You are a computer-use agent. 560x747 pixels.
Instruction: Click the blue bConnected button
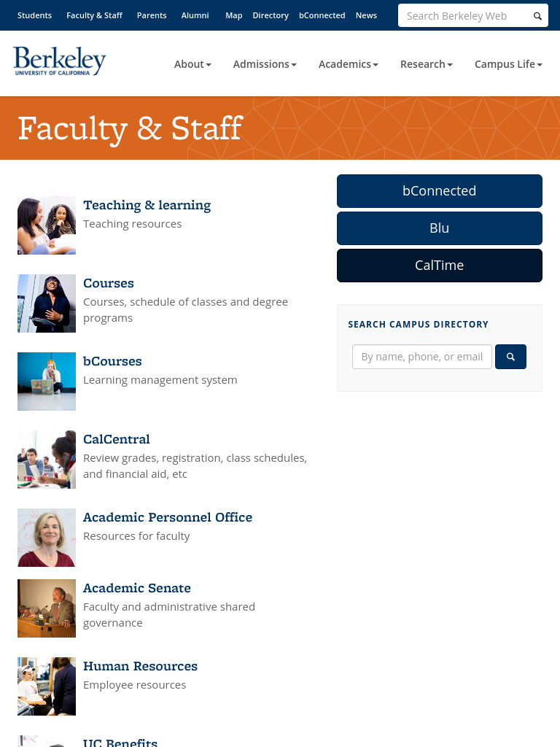coord(440,191)
